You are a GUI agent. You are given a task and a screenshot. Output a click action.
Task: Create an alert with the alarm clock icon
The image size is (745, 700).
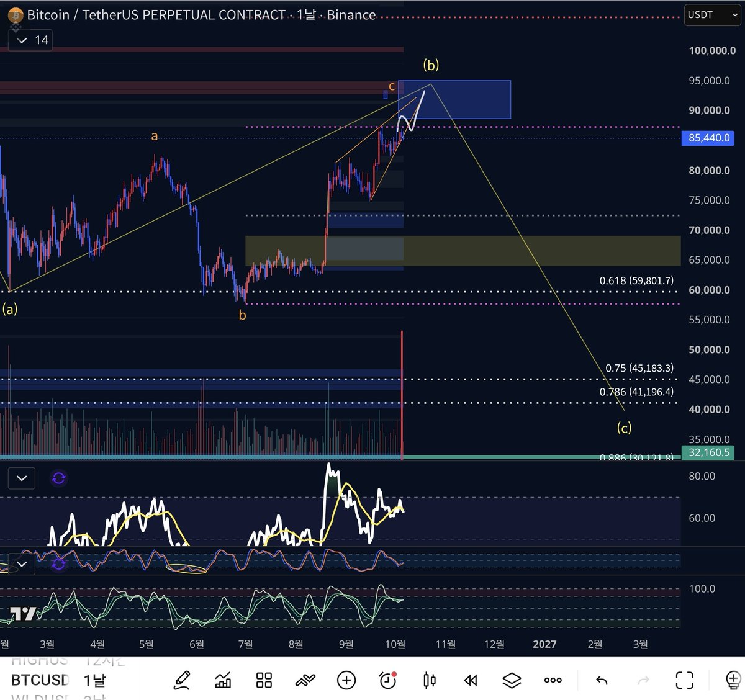coord(388,681)
